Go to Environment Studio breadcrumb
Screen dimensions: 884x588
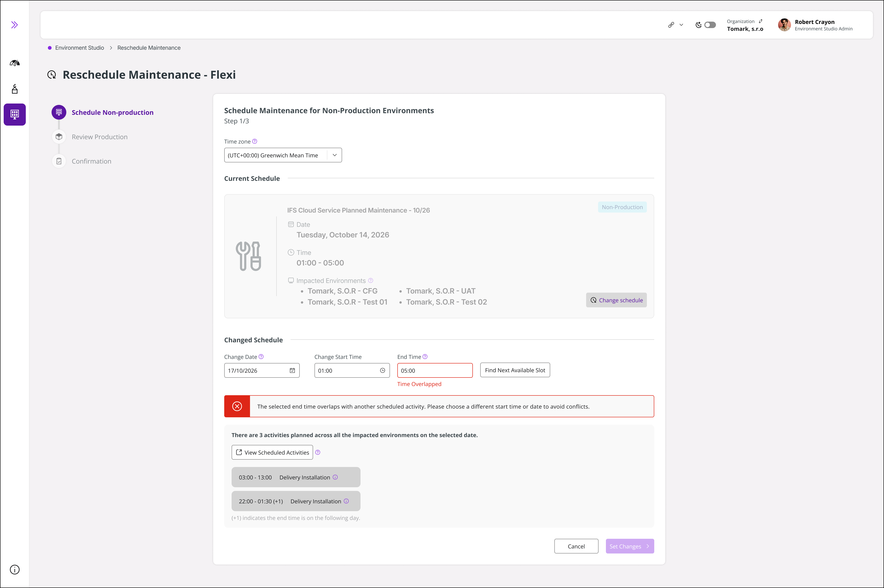click(x=80, y=48)
